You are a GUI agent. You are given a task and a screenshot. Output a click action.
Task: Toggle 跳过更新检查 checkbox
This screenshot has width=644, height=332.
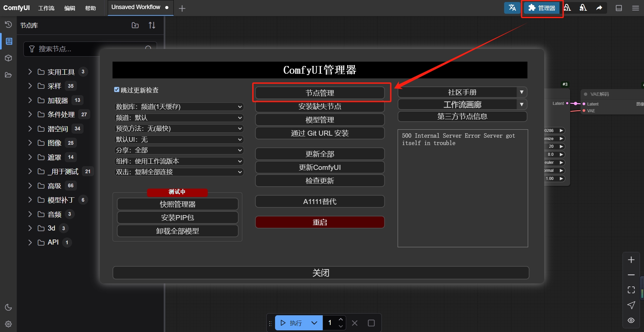click(x=117, y=89)
